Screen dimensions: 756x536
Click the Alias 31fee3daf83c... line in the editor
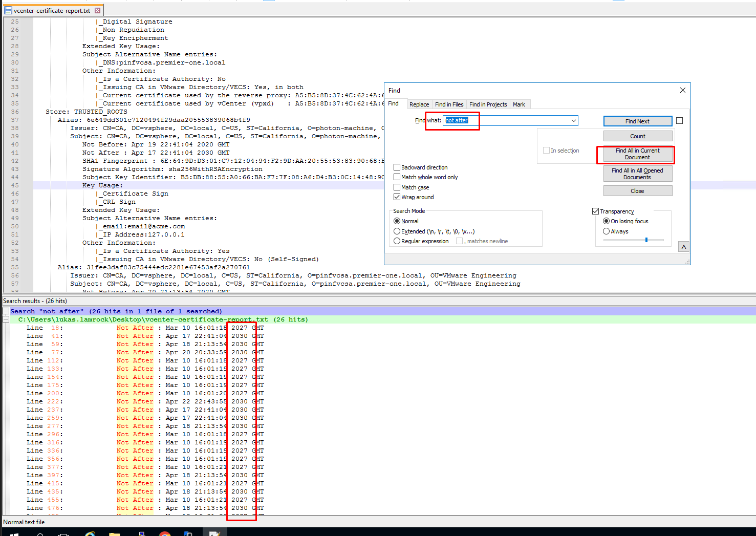(x=154, y=267)
